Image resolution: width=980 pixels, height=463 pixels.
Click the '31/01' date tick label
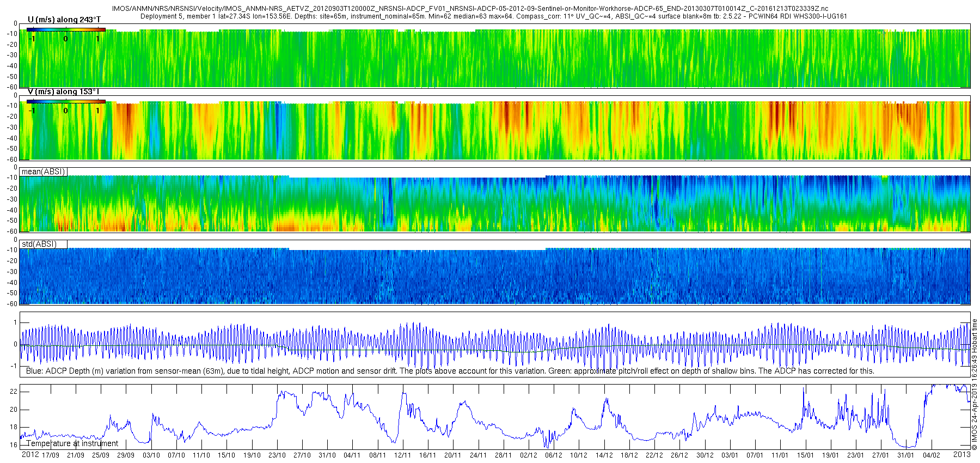coord(906,455)
